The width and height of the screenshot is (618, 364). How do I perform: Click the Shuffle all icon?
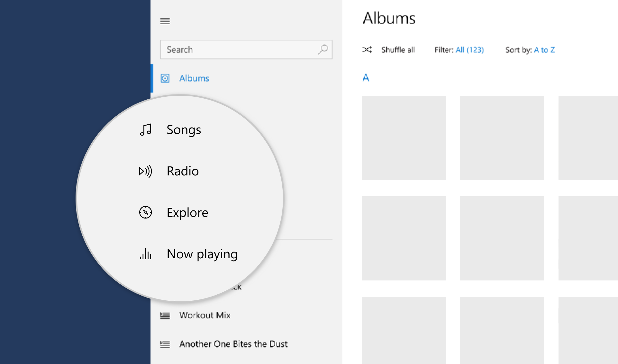[367, 49]
